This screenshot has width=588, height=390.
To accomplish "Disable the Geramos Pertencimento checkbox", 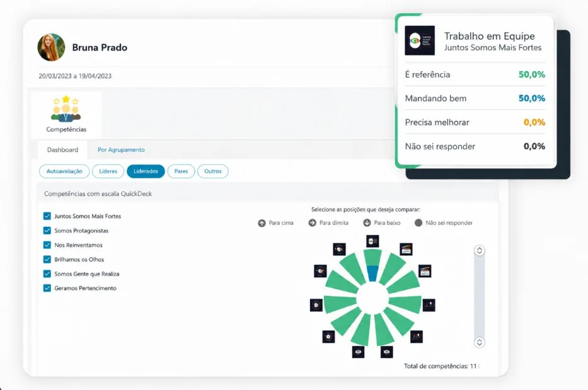I will click(x=47, y=288).
